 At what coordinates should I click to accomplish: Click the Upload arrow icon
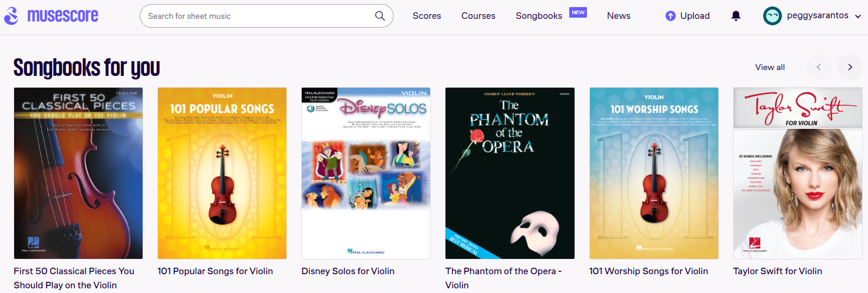[670, 16]
